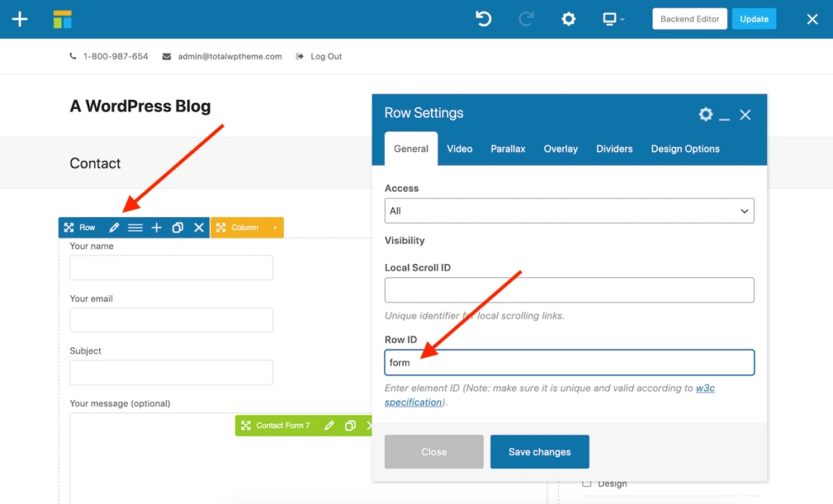Click row layout lines icon
The width and height of the screenshot is (833, 504).
click(135, 228)
